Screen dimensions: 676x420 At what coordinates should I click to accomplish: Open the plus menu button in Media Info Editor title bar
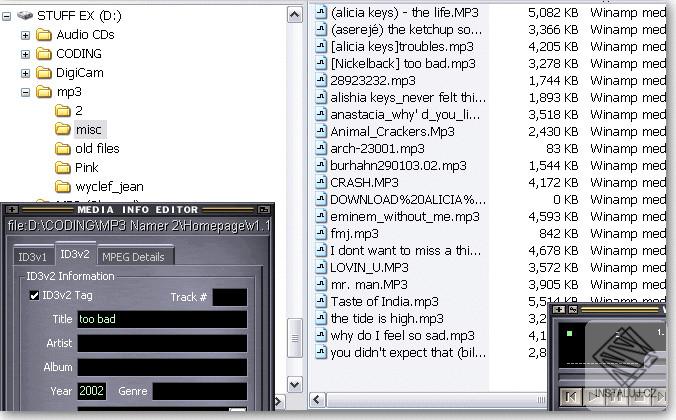click(x=12, y=210)
